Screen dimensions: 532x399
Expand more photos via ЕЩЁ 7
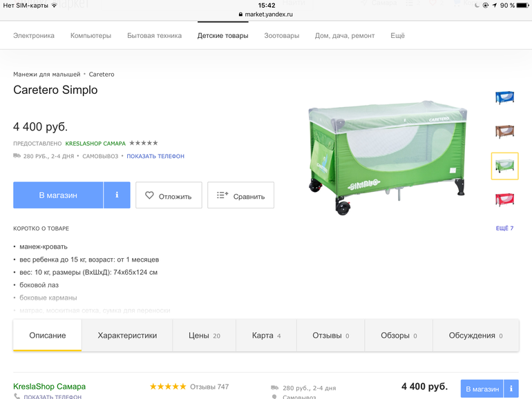(504, 228)
